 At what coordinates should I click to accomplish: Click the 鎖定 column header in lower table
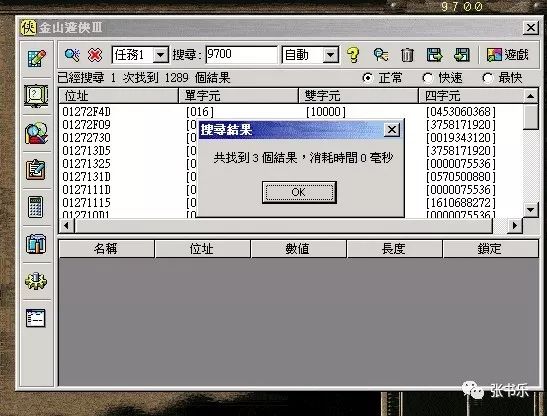(x=490, y=249)
